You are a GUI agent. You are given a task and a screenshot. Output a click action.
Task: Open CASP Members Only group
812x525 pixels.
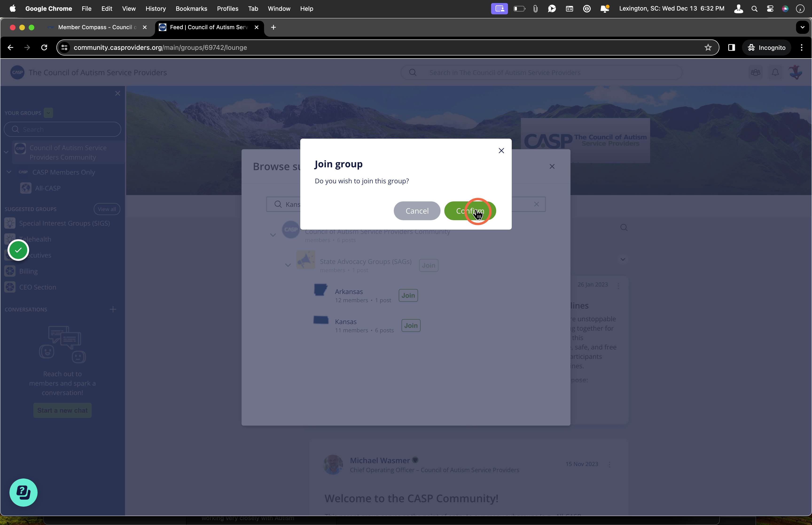pos(64,172)
